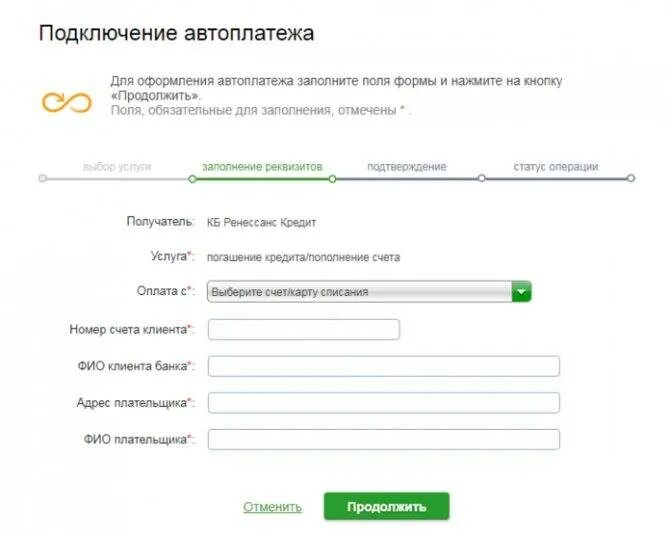Click the green circle ending the active step

point(332,179)
